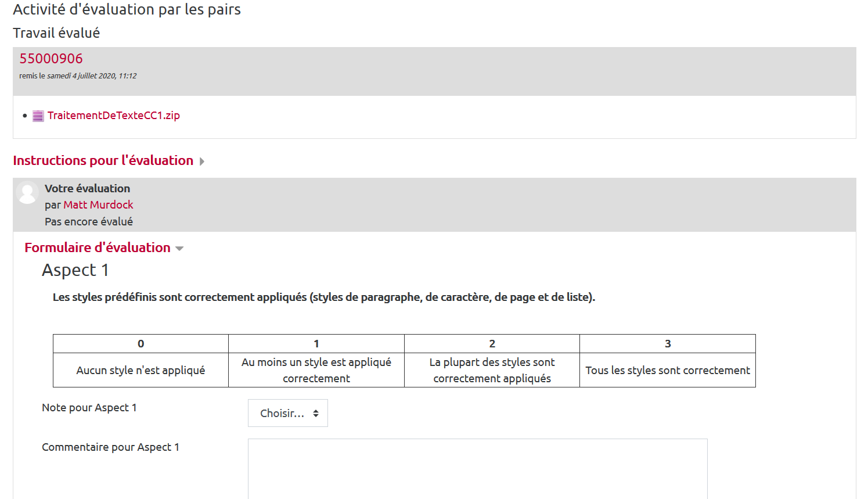Image resolution: width=868 pixels, height=499 pixels.
Task: Click the Formulaire d'évaluation heading
Action: pyautogui.click(x=98, y=247)
